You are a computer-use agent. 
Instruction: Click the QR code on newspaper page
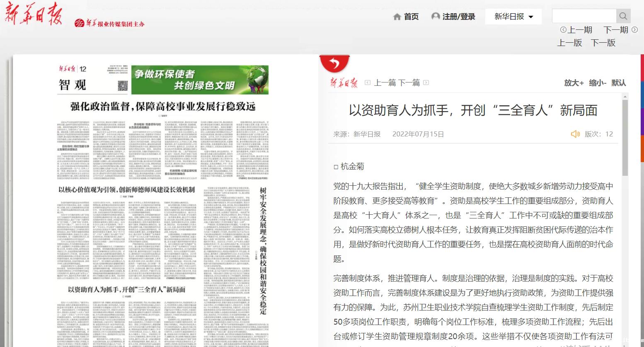(123, 86)
